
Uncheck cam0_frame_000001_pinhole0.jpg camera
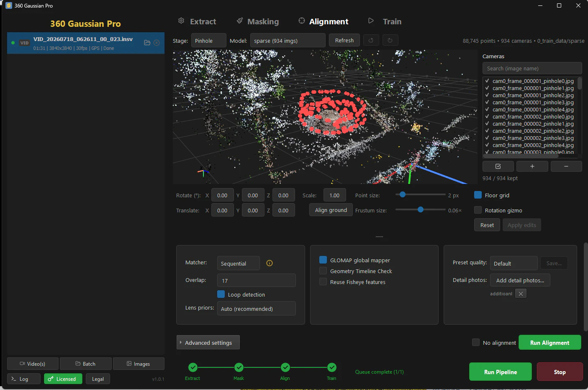(x=487, y=81)
